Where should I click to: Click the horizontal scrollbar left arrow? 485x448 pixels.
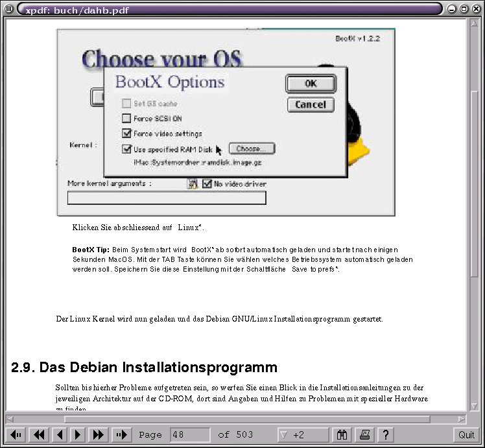tap(10, 419)
